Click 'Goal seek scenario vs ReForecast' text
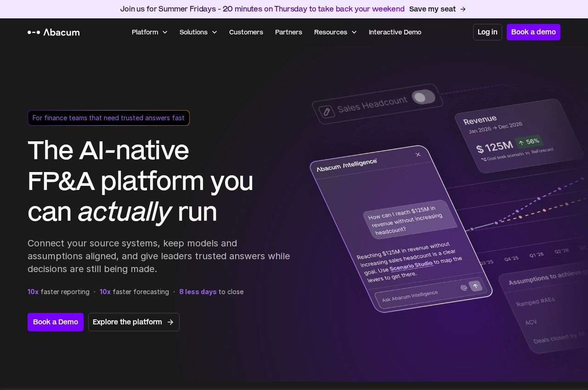 pos(520,154)
